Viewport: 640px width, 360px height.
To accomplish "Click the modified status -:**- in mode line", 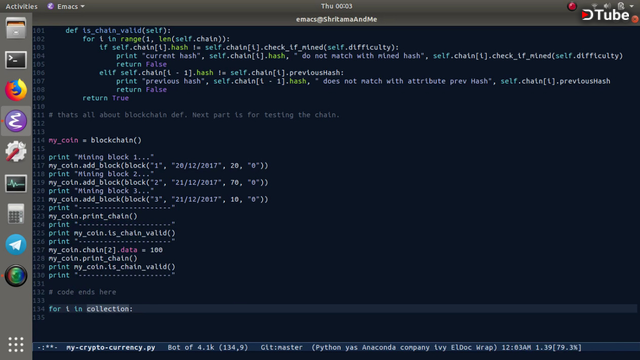I will 47,347.
